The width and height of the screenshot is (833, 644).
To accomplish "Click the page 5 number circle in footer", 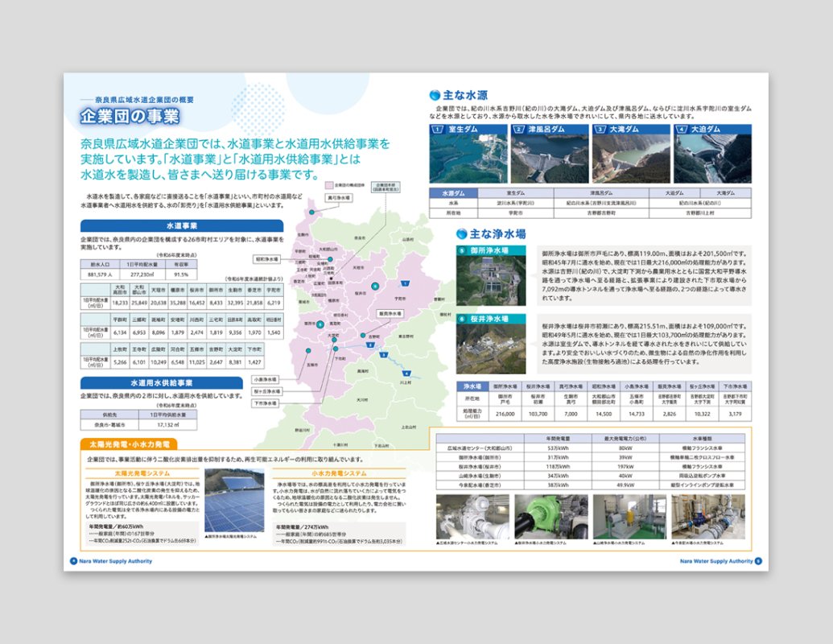I will (758, 561).
